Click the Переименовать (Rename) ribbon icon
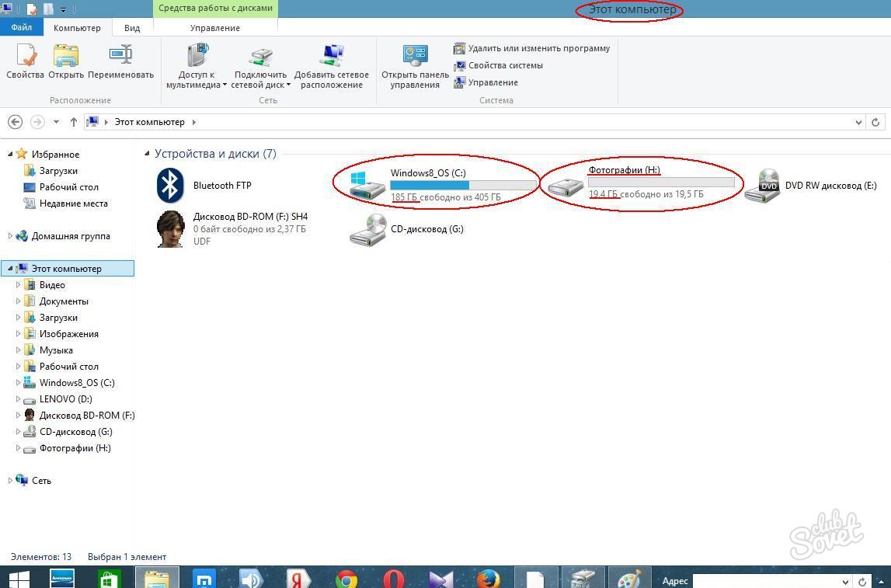This screenshot has width=891, height=588. pyautogui.click(x=120, y=57)
